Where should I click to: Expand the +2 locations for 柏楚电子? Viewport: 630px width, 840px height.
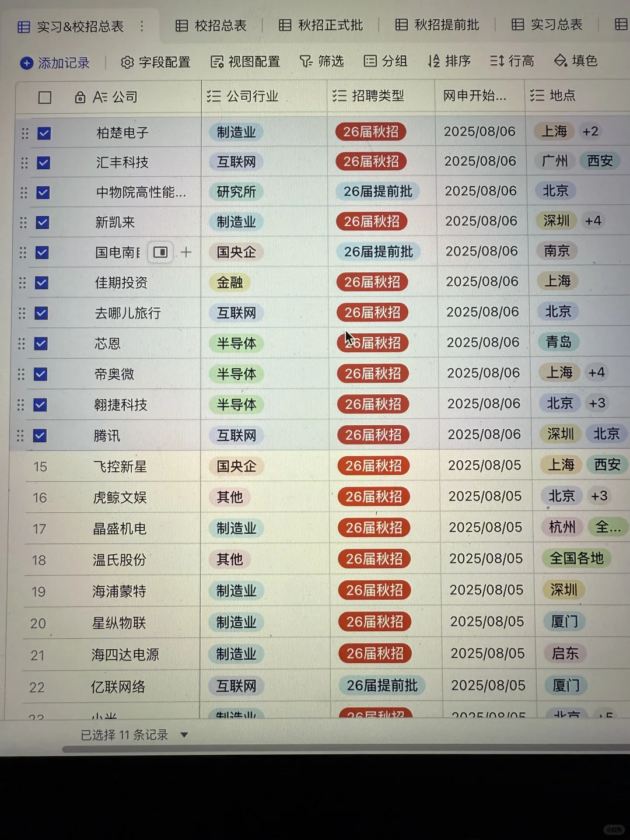coord(590,131)
